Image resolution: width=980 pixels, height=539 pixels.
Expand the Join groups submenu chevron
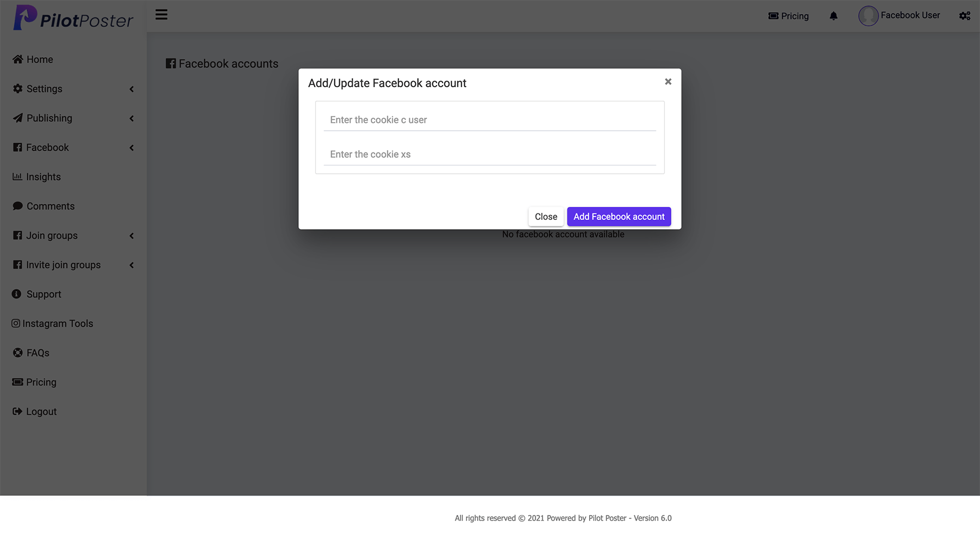[x=131, y=236]
